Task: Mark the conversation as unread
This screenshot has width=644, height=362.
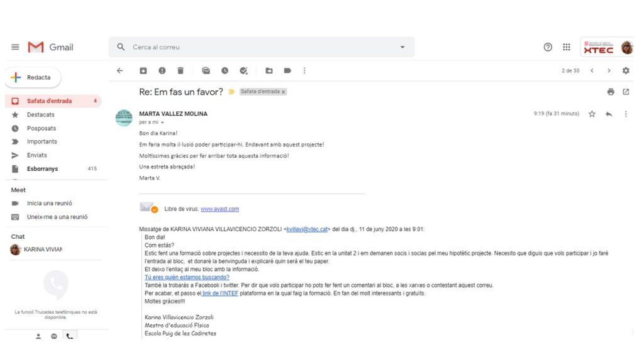Action: point(206,71)
